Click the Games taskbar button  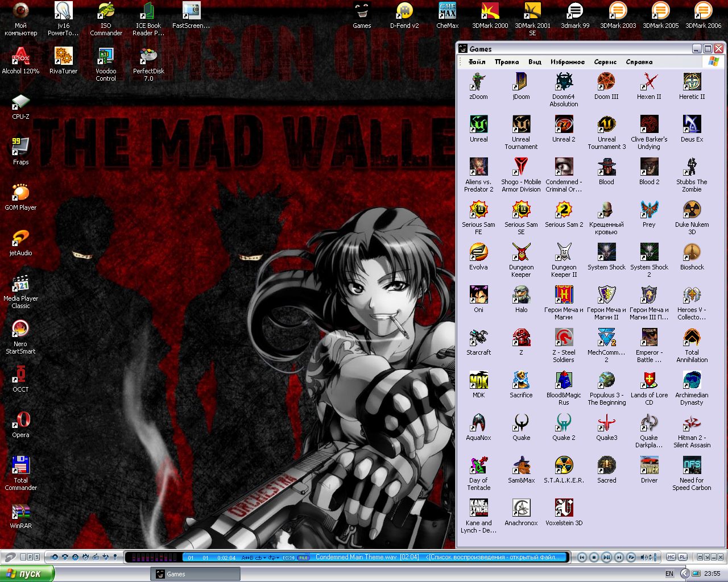click(195, 574)
